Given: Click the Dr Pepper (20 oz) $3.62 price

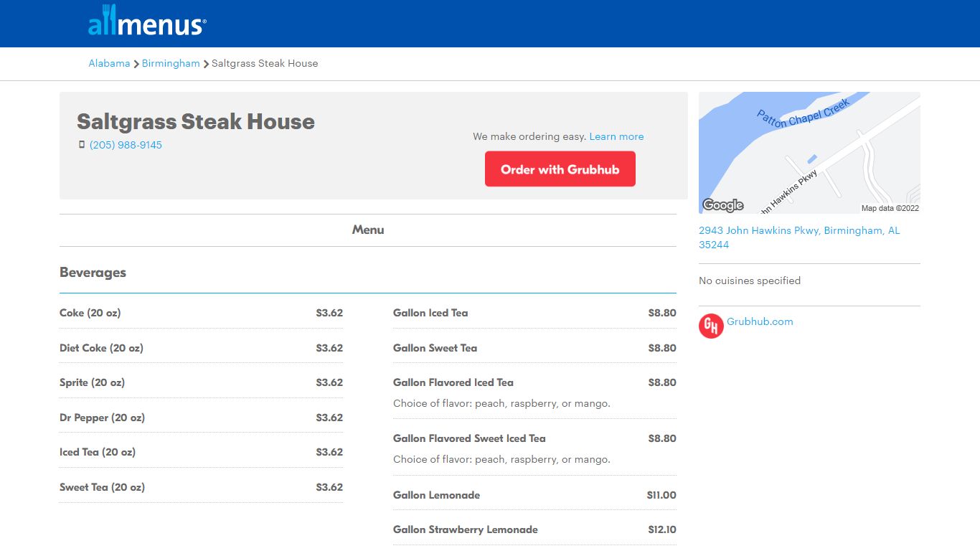Looking at the screenshot, I should click(329, 418).
